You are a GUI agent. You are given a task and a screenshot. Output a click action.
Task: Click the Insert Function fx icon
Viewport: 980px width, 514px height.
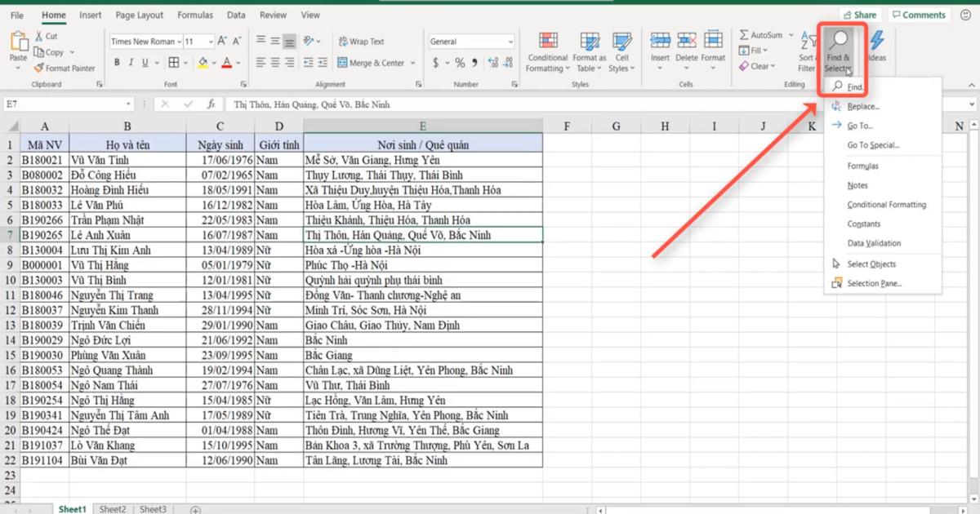click(x=211, y=104)
